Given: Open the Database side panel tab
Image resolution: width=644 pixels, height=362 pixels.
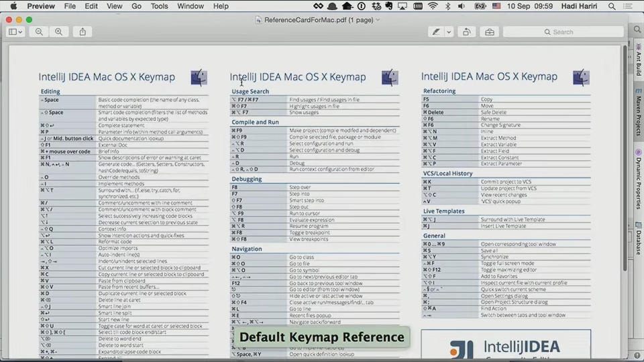Looking at the screenshot, I should pos(639,239).
